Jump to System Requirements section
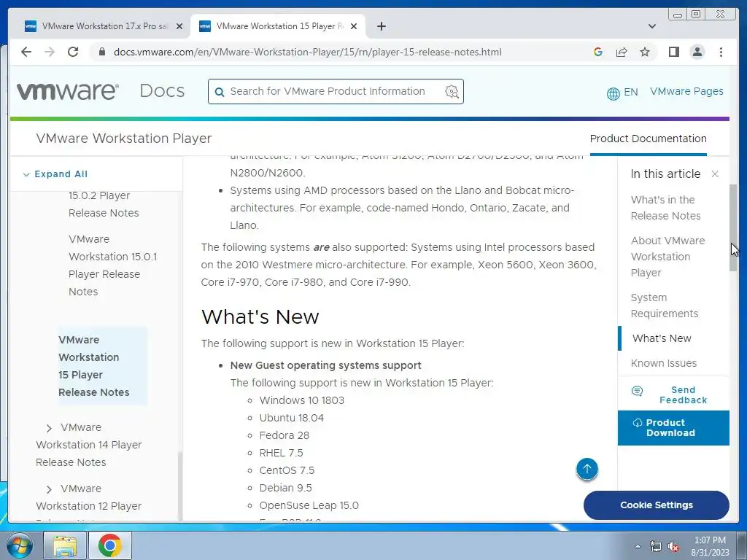The height and width of the screenshot is (560, 747). click(x=664, y=306)
